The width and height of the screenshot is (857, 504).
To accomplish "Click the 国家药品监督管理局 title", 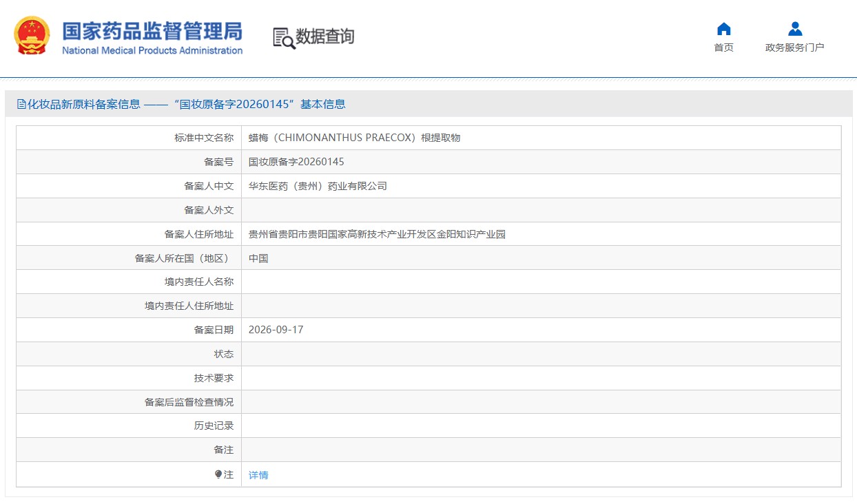I will click(x=152, y=31).
